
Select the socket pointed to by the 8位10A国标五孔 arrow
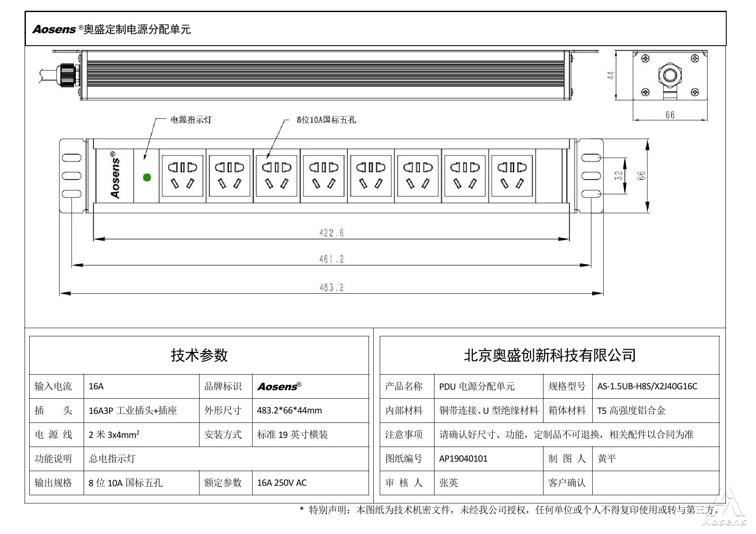(277, 176)
